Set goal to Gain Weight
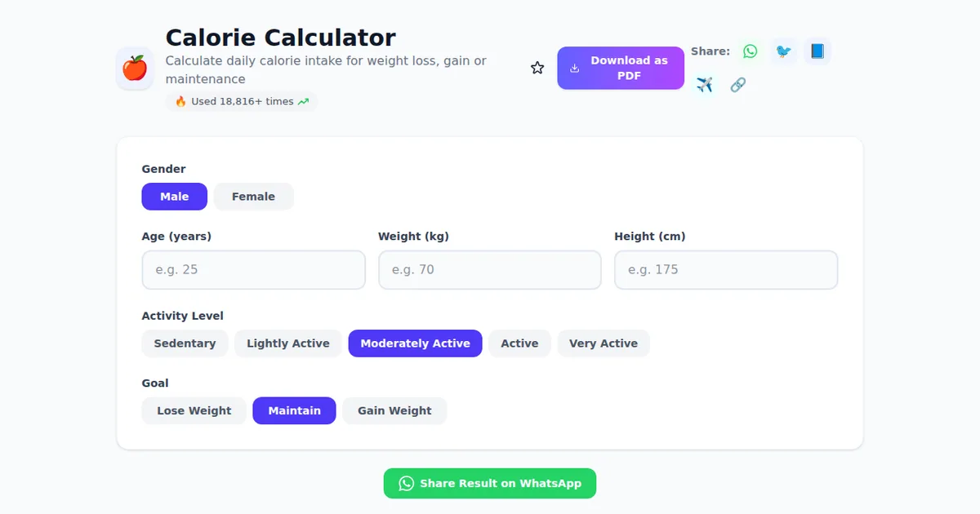Viewport: 980px width, 514px height. coord(394,410)
